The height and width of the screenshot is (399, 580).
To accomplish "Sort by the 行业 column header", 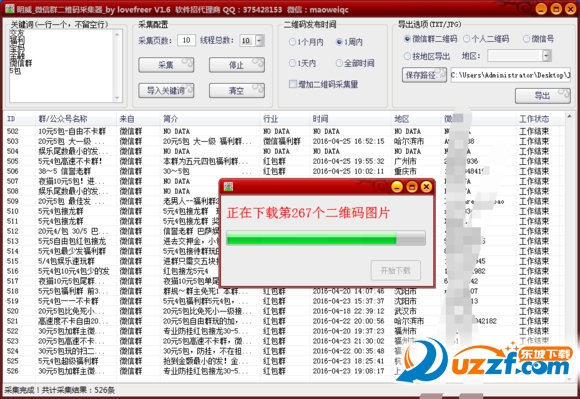I will click(x=285, y=119).
